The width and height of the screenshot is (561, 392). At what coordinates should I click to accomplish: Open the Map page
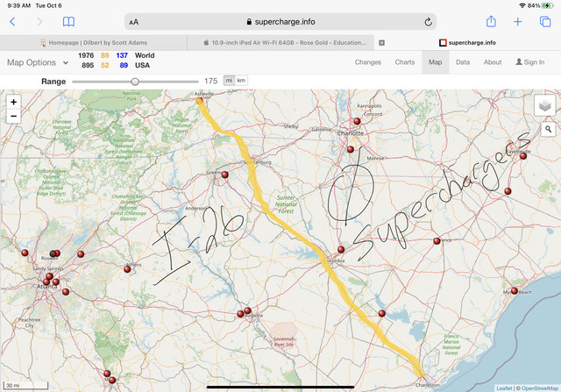click(x=435, y=62)
